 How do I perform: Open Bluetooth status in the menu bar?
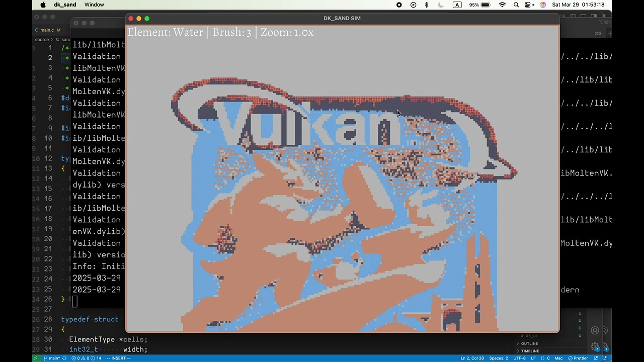[x=427, y=5]
